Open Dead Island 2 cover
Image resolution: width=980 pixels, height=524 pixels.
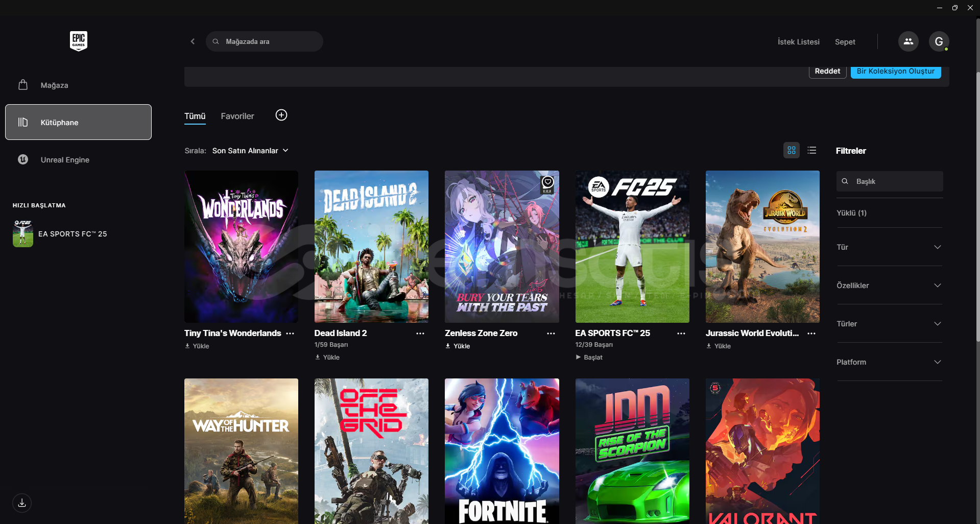click(x=371, y=247)
